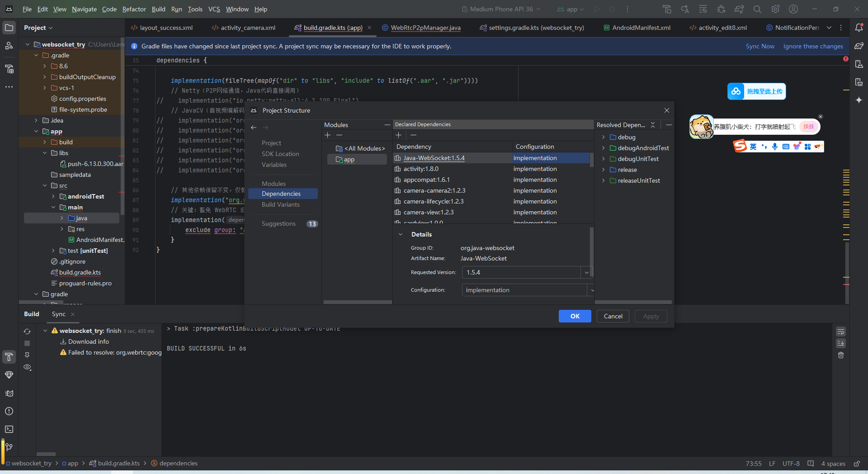868x474 pixels.
Task: Collapse the .gradle folder in project tree
Action: pos(36,55)
